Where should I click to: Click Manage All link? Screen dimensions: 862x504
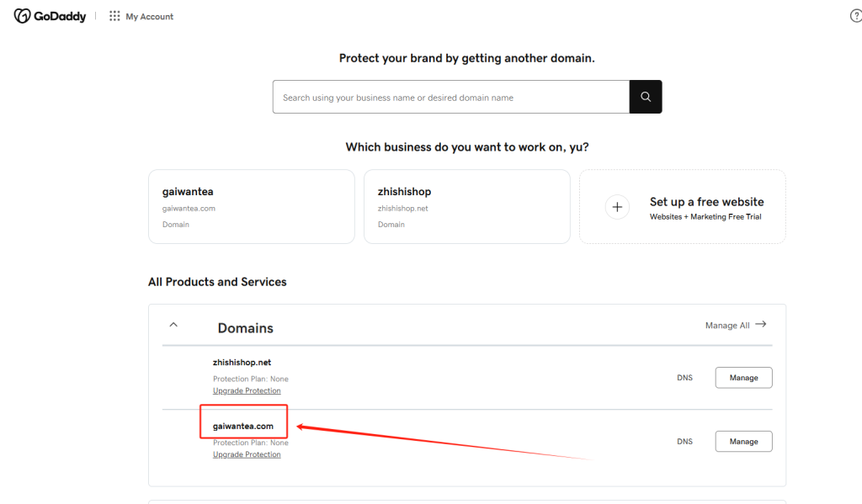pyautogui.click(x=727, y=325)
